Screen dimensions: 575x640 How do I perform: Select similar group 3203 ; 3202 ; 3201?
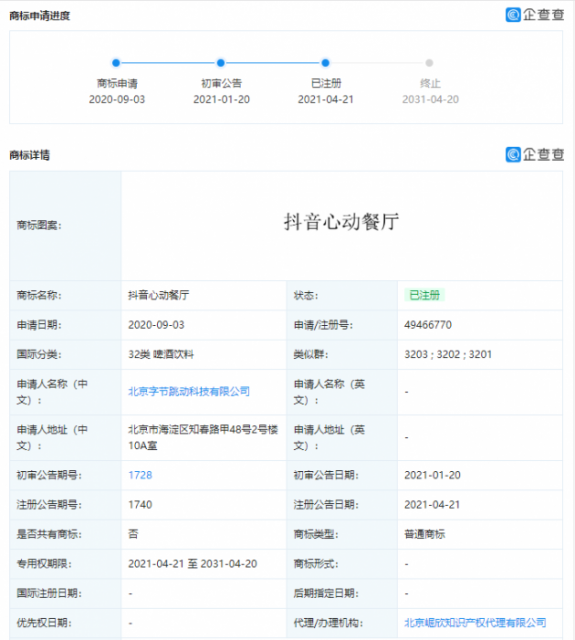tap(448, 354)
